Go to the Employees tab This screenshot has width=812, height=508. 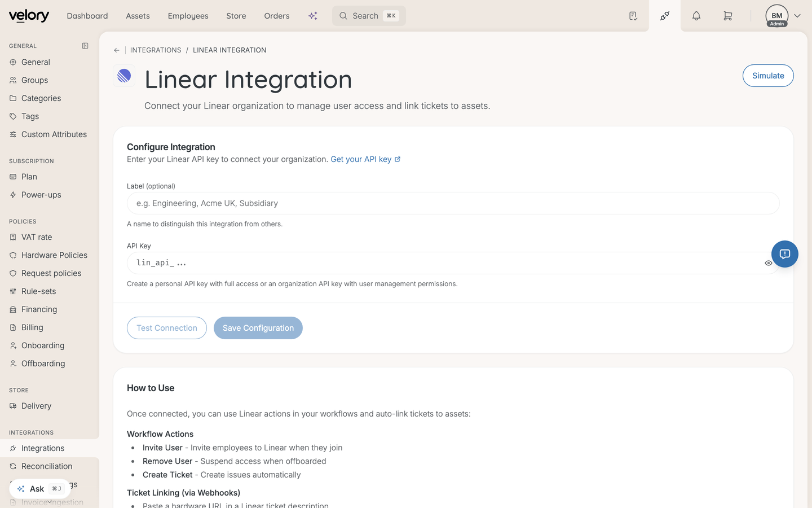(188, 16)
